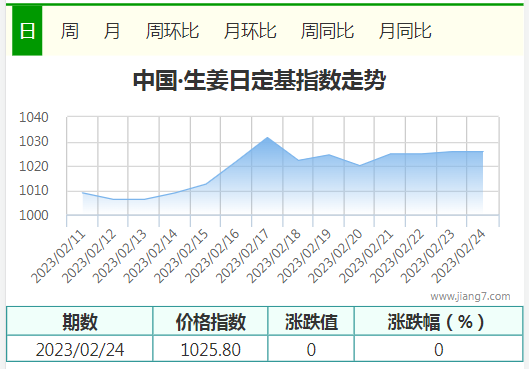Click y-axis label 1030
Screen dimensions: 529x369
pos(34,142)
